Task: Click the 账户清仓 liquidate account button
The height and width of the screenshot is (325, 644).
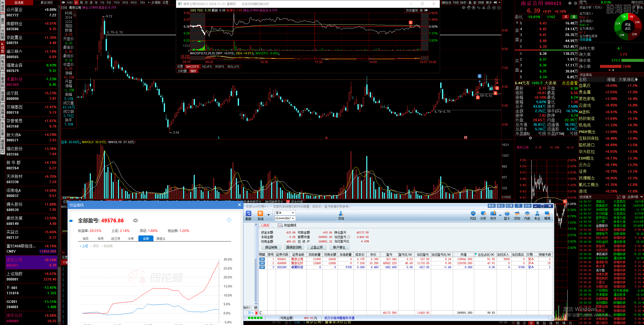Action: coord(339,247)
